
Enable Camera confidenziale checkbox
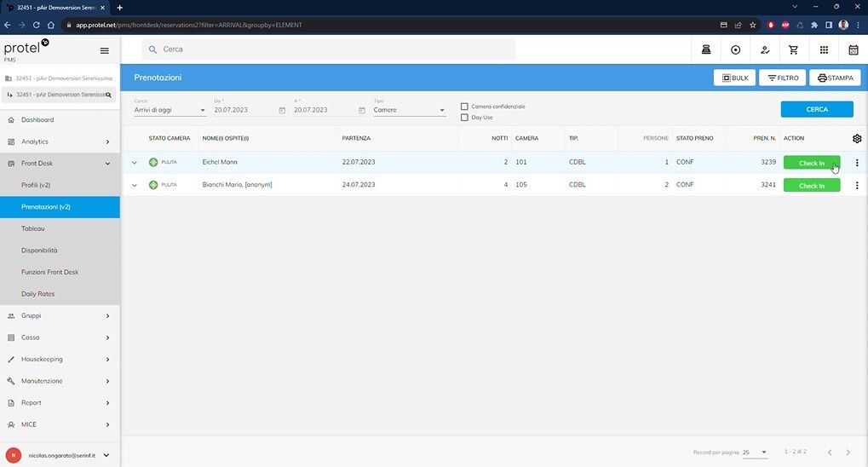point(464,107)
